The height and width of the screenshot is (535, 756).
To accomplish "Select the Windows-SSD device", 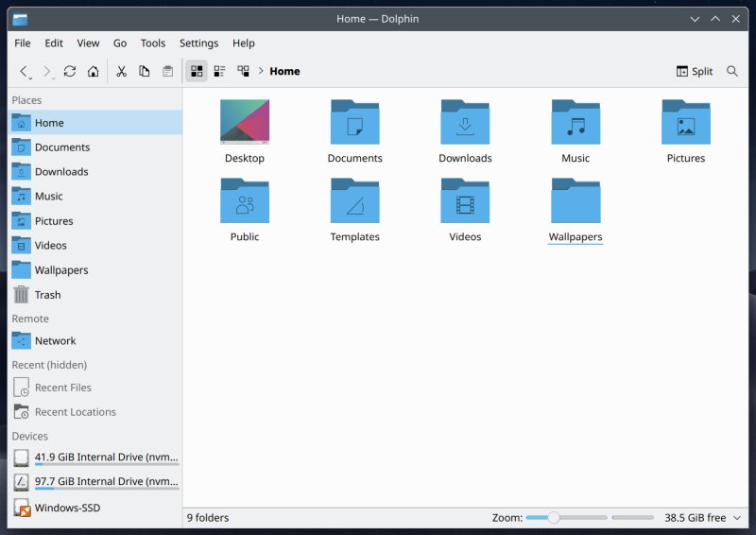I will (66, 508).
